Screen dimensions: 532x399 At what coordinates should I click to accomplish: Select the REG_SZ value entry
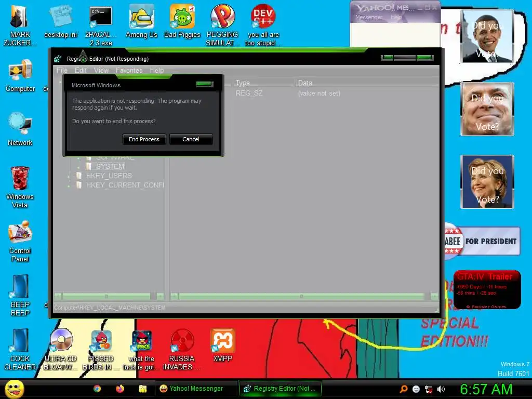pyautogui.click(x=249, y=94)
